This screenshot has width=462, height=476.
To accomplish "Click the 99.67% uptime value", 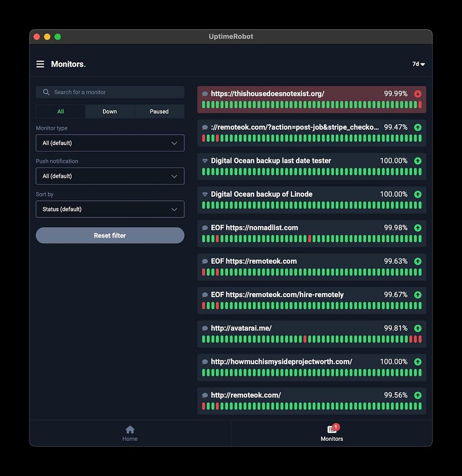I will click(x=395, y=295).
